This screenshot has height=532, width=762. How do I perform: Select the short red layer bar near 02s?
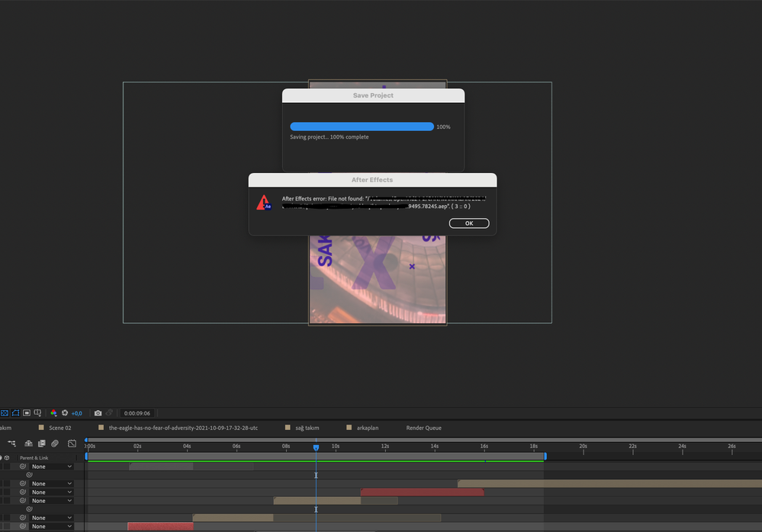tap(160, 526)
